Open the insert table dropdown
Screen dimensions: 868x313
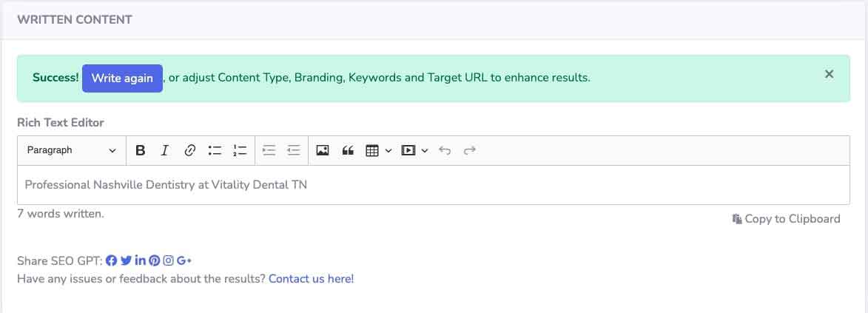(x=379, y=151)
